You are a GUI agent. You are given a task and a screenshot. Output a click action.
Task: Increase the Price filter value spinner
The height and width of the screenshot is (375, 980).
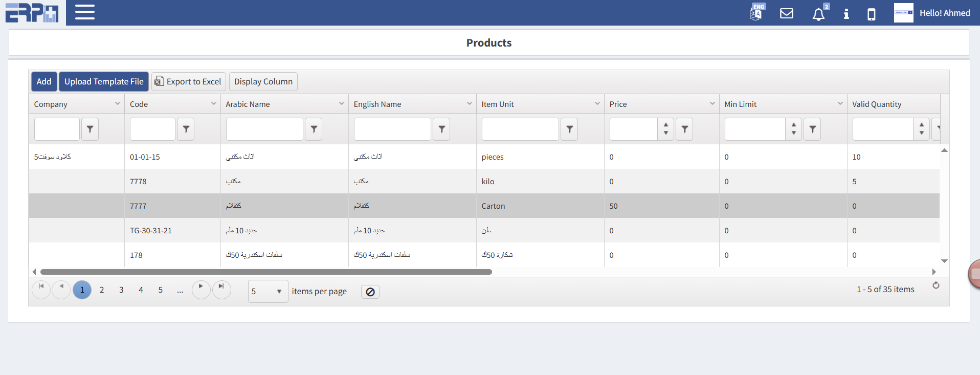665,125
